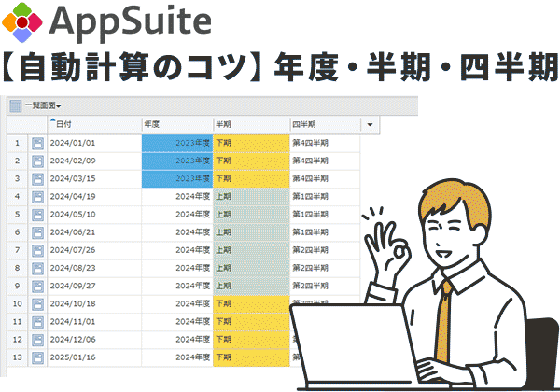Click 2024年度 cell in 2025/01/16 row
Screen dimensions: 560x392
[177, 357]
